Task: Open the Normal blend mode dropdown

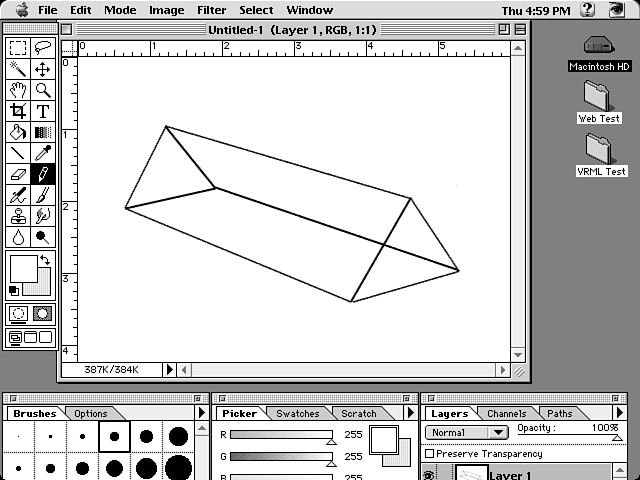Action: [x=467, y=433]
